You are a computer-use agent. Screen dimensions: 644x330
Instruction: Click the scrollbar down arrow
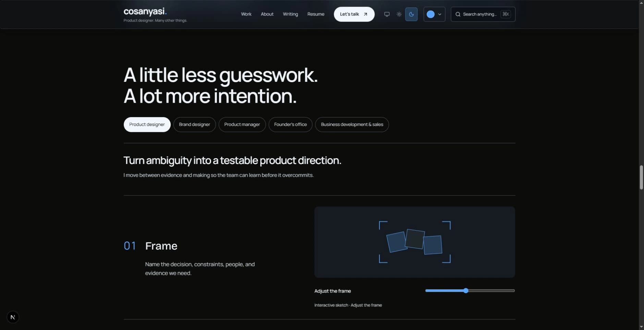[641, 327]
